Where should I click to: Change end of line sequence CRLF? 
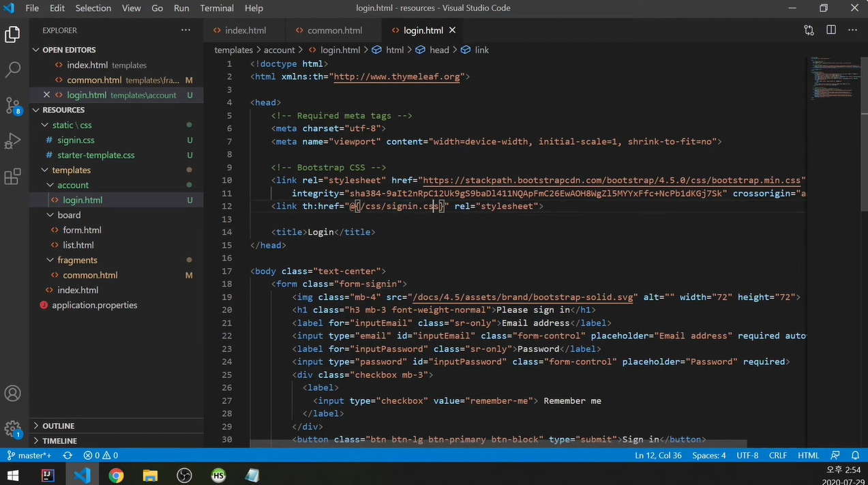(x=778, y=455)
